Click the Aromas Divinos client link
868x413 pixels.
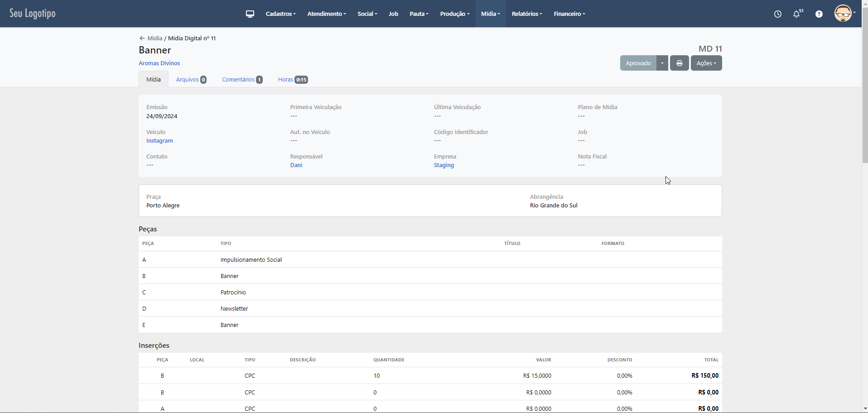[159, 63]
